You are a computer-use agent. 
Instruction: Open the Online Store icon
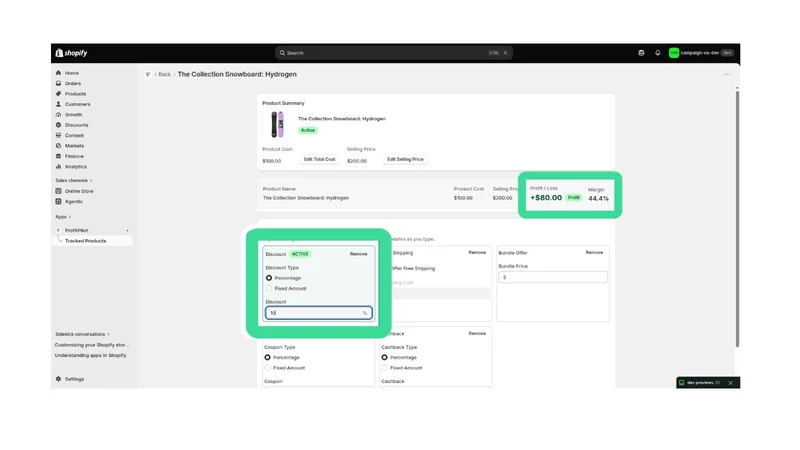click(x=58, y=191)
